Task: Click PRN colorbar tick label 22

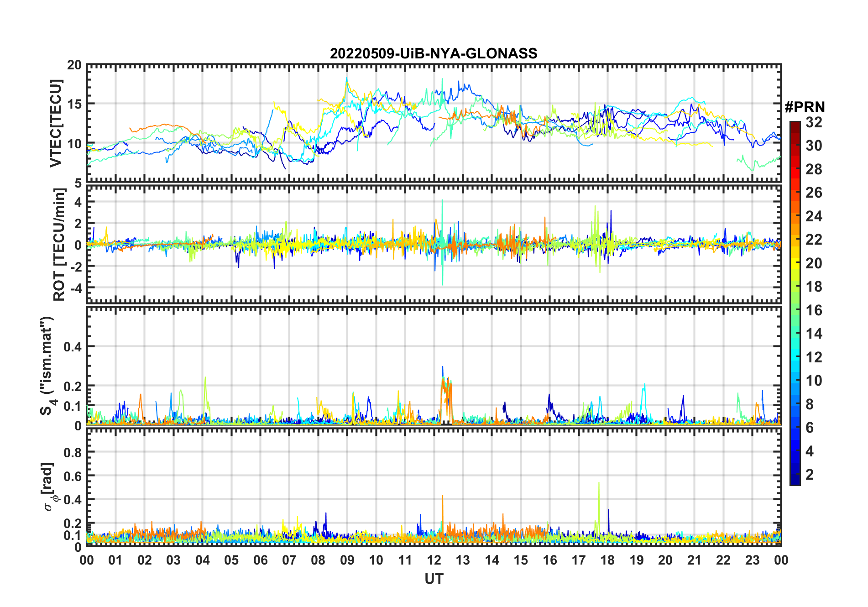Action: click(814, 240)
